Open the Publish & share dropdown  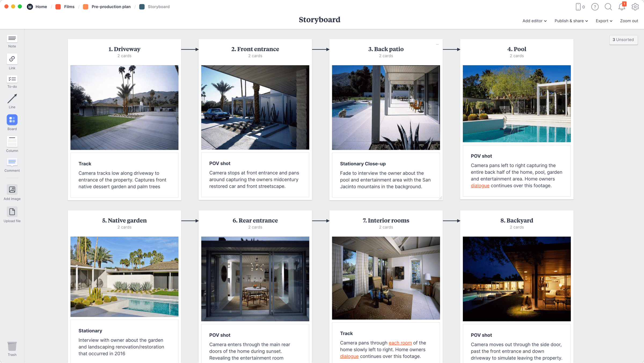[571, 21]
